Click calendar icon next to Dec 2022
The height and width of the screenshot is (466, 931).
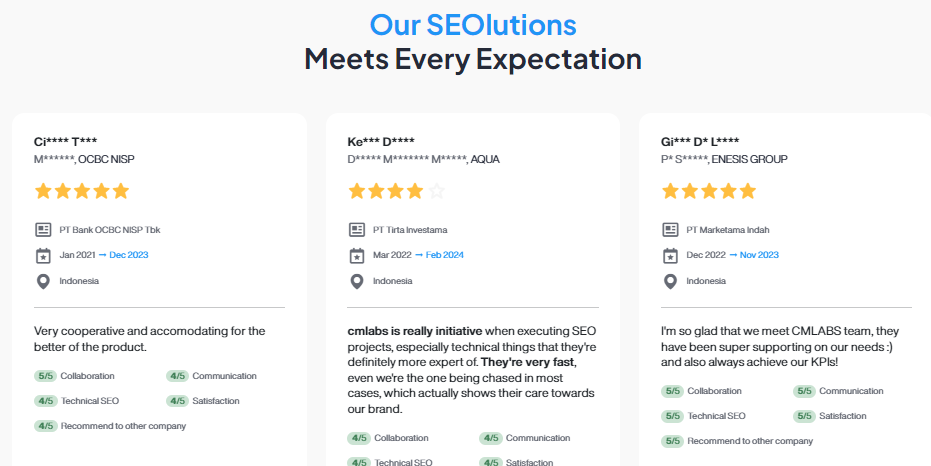click(670, 255)
